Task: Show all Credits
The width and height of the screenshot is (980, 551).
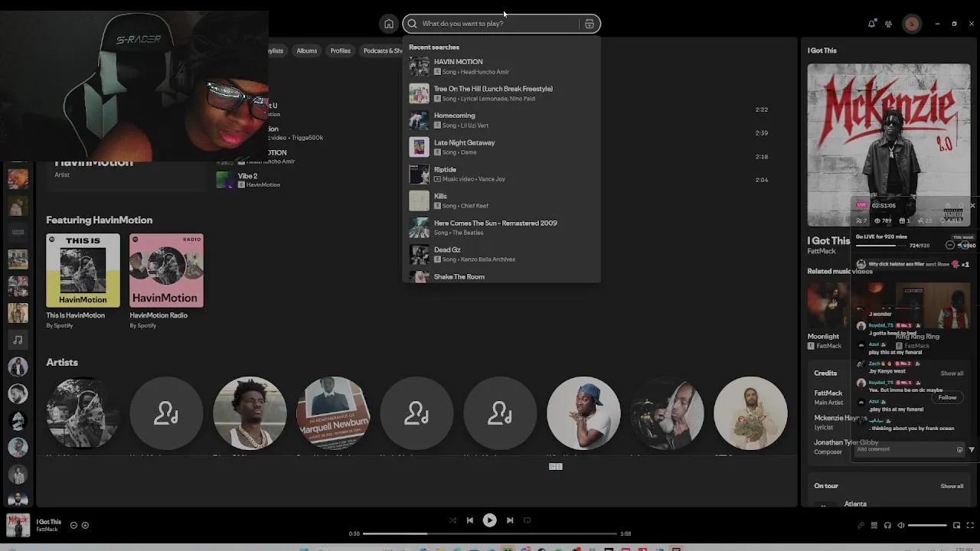Action: click(952, 373)
